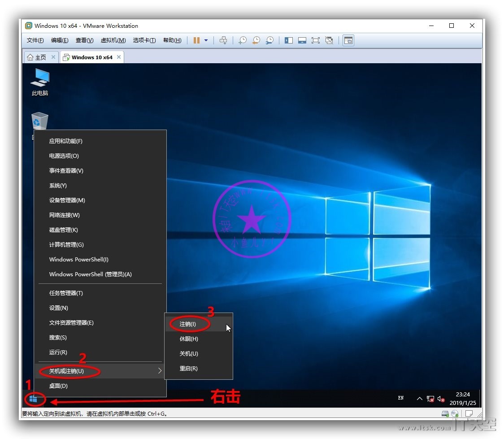Click the VMware app icon in the title bar
This screenshot has height=439, width=504.
29,26
